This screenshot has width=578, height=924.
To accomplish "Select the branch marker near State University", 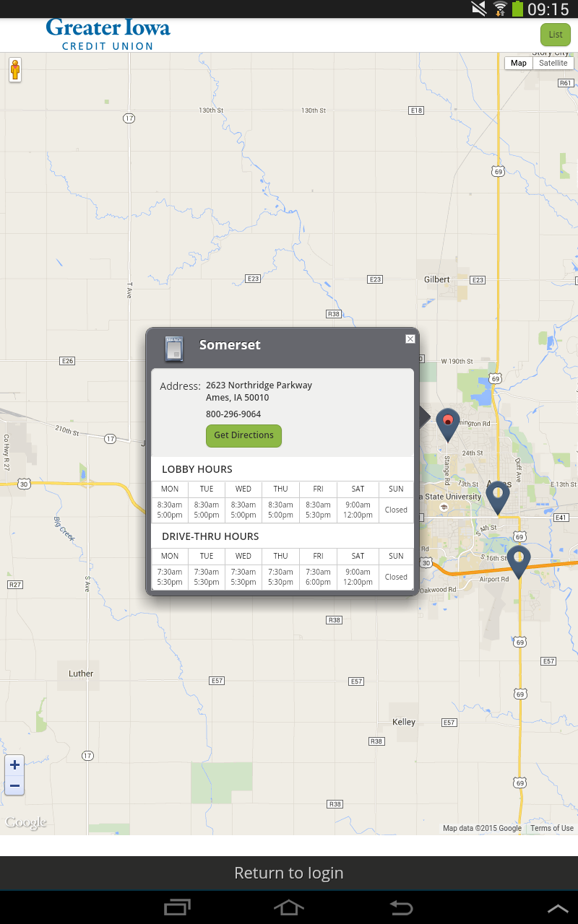I will pyautogui.click(x=498, y=497).
